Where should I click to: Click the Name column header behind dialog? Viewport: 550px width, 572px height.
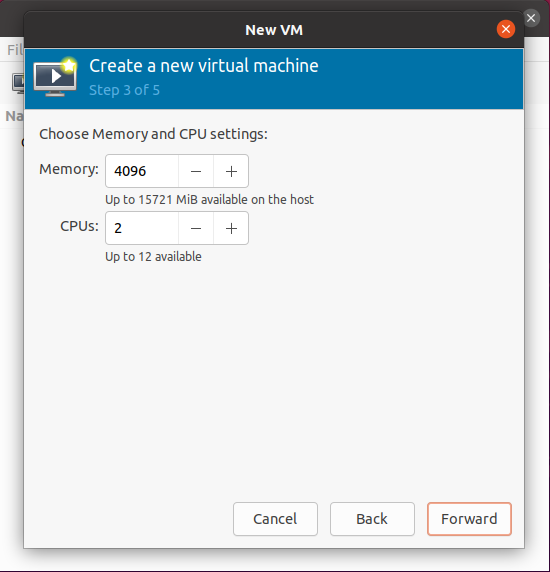pos(14,116)
